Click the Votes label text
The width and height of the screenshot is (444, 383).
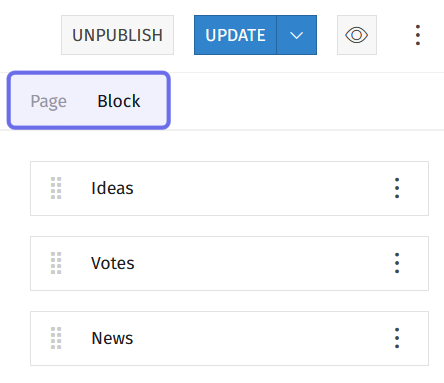113,263
